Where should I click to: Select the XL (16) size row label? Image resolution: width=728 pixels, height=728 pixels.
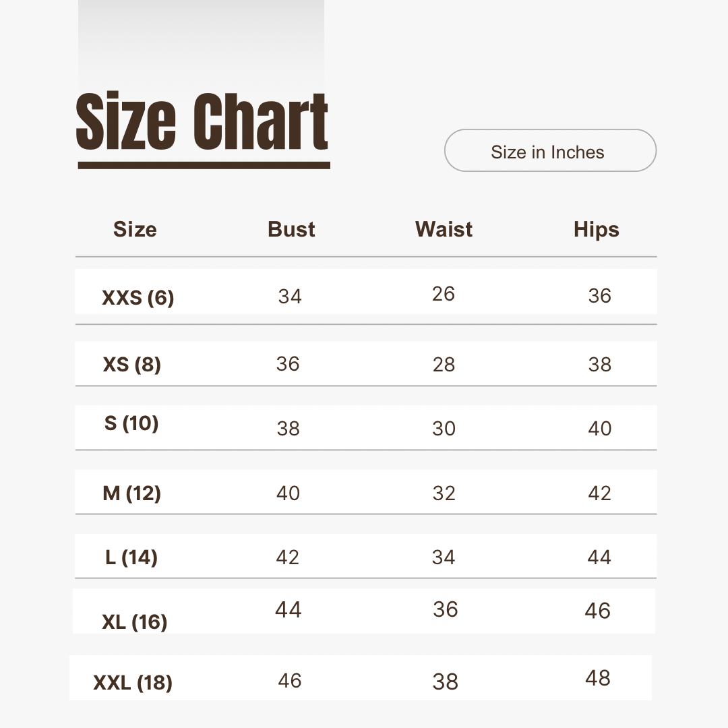tap(135, 622)
